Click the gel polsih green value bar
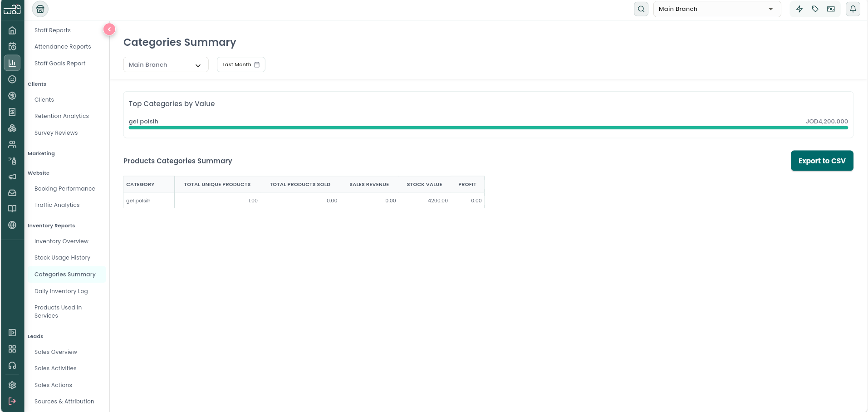The height and width of the screenshot is (412, 868). click(x=488, y=128)
